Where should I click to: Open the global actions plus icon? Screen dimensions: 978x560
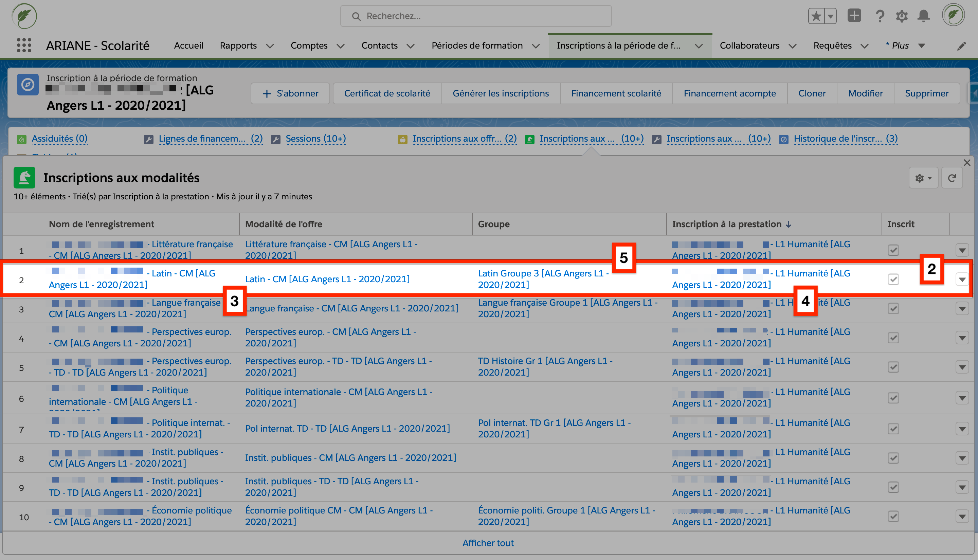854,16
